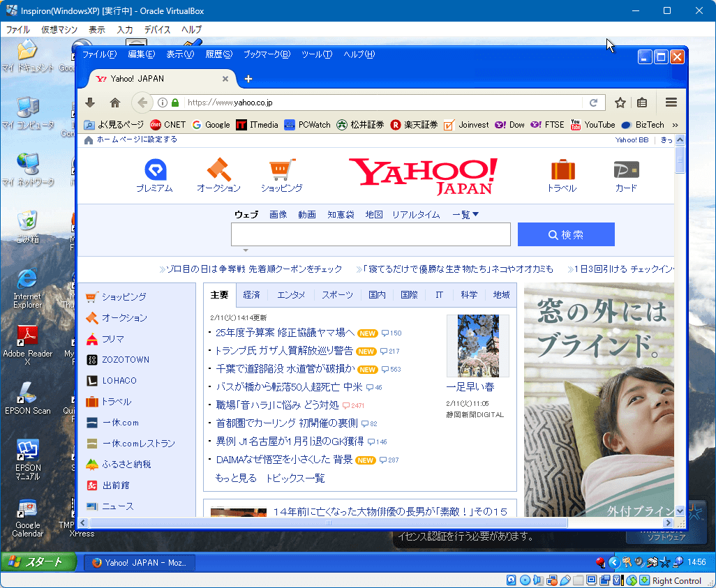716x588 pixels.
Task: Open the Firefox hamburger menu
Action: (x=671, y=103)
